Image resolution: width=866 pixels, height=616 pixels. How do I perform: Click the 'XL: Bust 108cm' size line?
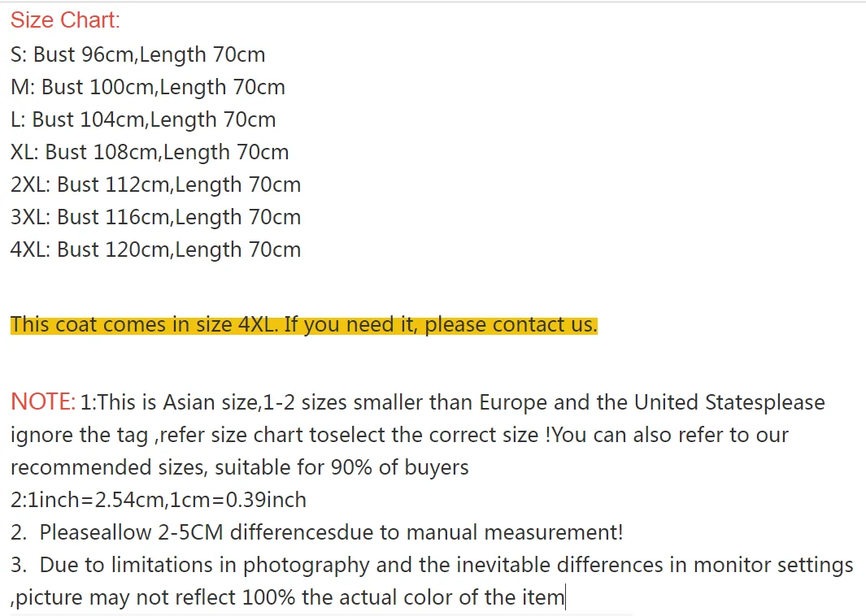[x=150, y=152]
